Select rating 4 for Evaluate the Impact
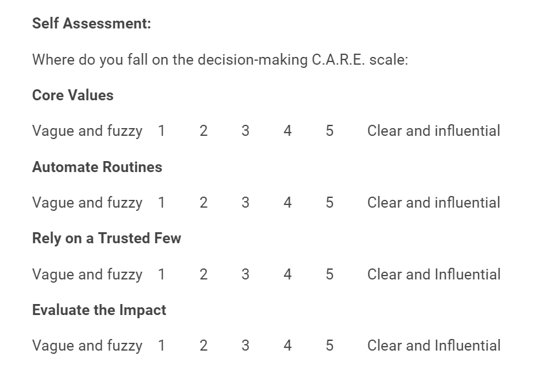540x392 pixels. (288, 345)
